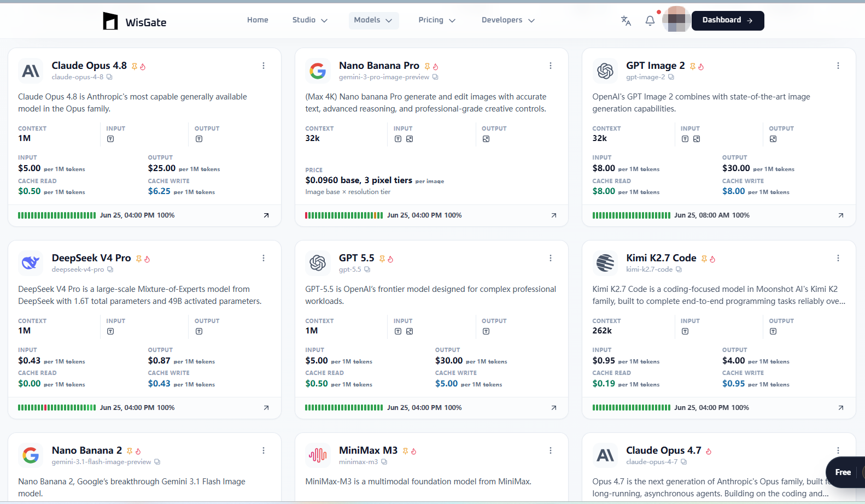Click the "Jun 25, 08:00 AM" timestamp

(x=702, y=215)
